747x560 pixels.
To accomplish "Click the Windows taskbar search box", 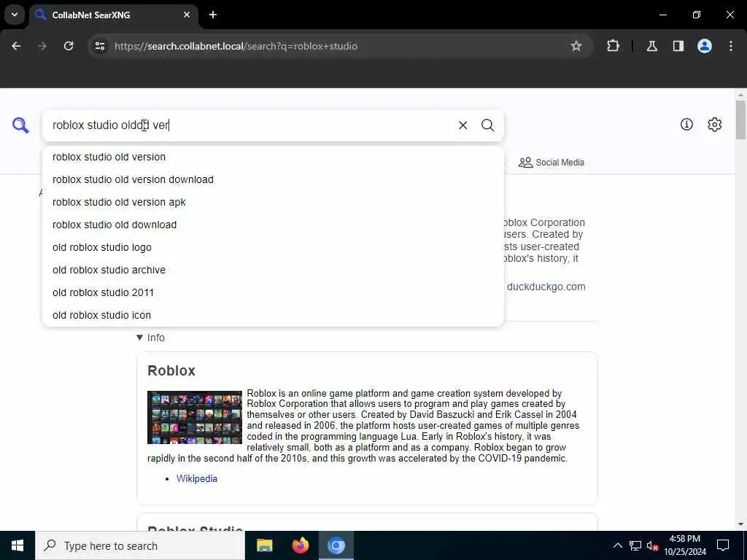I will coord(140,545).
